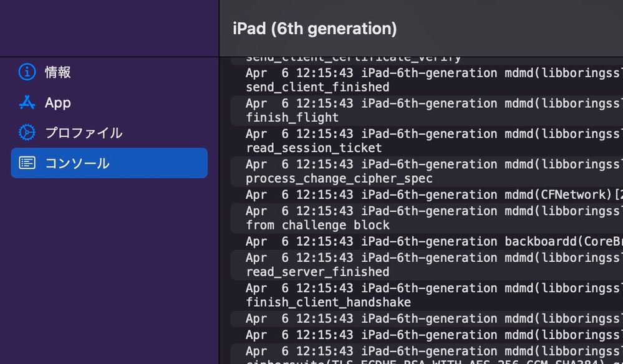Select the finish_flight log entry
Viewport: 623px width, 364px height.
pos(427,110)
